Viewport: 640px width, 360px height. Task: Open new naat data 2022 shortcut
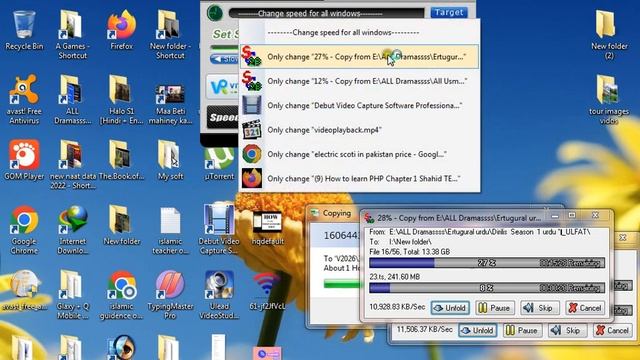73,165
